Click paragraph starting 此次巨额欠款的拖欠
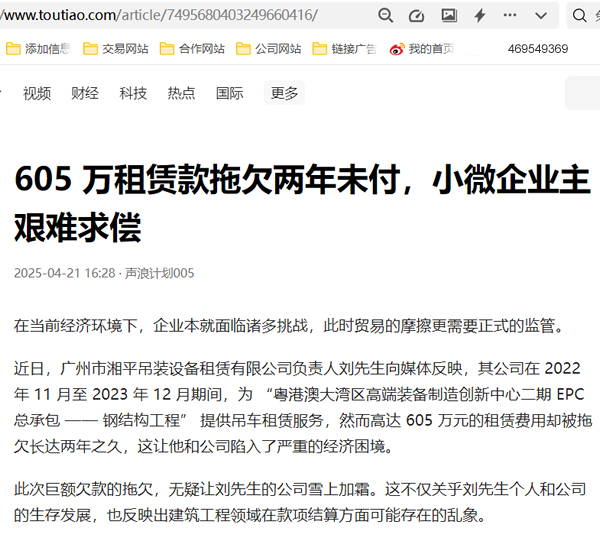Screen dimensions: 600x535 point(300,502)
